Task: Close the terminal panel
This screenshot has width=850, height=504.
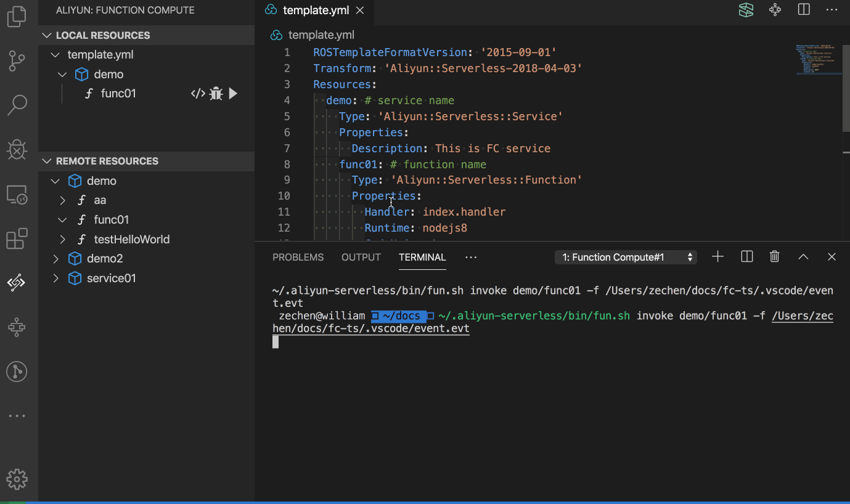Action: (x=832, y=257)
